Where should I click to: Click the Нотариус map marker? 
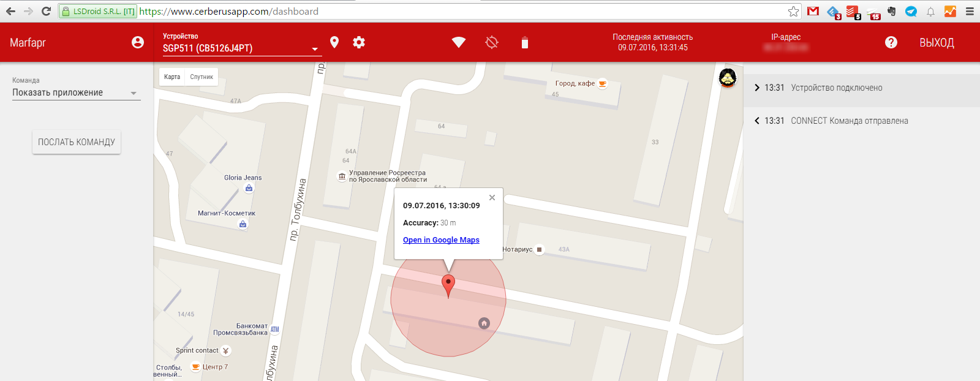pos(539,249)
